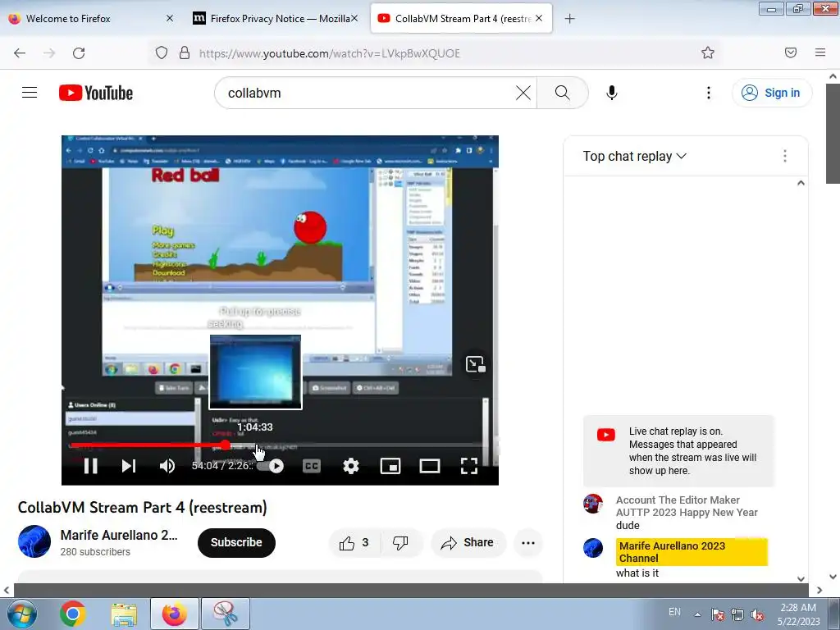Click the picture-in-picture overlay icon on video
The width and height of the screenshot is (840, 630).
475,364
